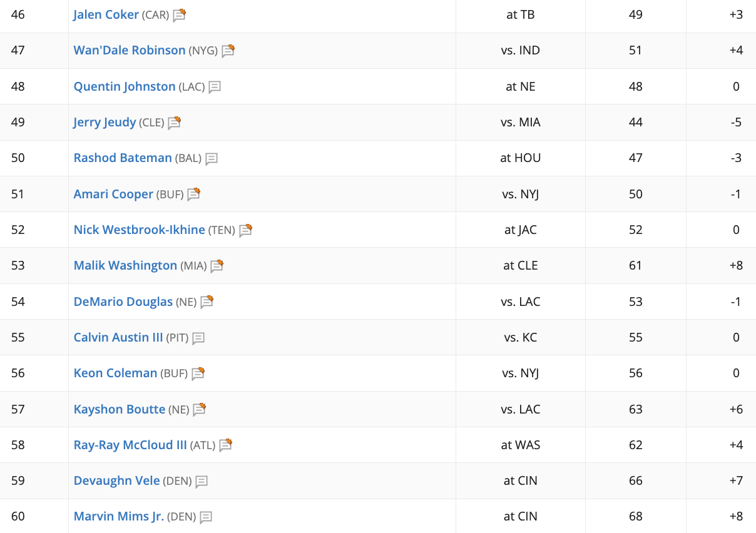Open the note icon for Ray-Ray McCloud III
Viewport: 756px width, 533px height.
pos(225,445)
